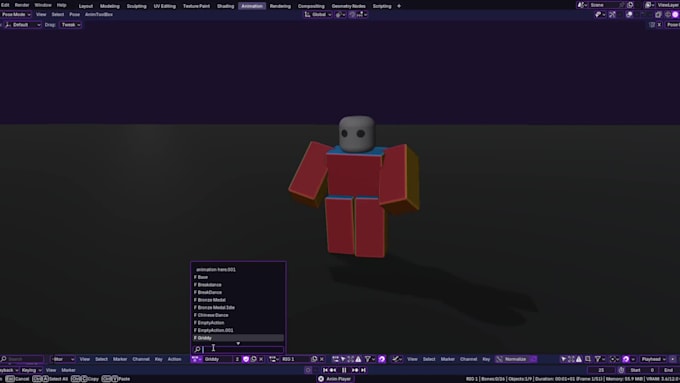Image resolution: width=680 pixels, height=383 pixels.
Task: Open the Default selector dropdown
Action: 23,25
